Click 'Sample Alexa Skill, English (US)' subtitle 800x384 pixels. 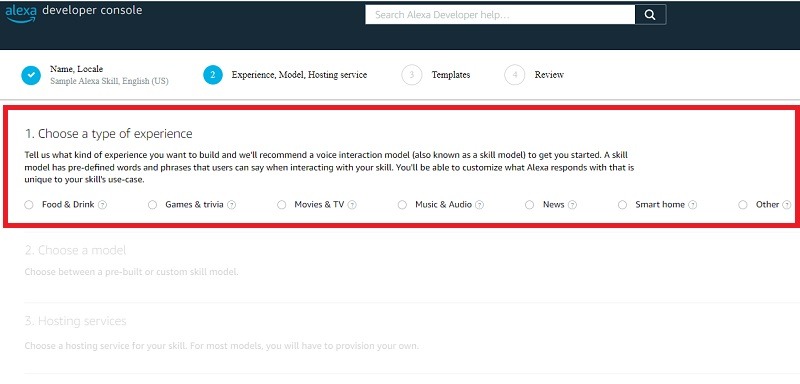pos(109,81)
